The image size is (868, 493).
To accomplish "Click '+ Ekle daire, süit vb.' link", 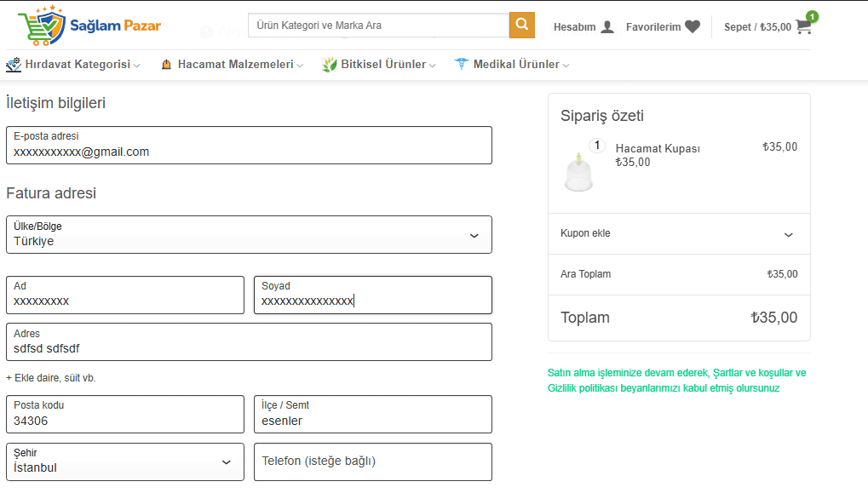I will pyautogui.click(x=51, y=378).
